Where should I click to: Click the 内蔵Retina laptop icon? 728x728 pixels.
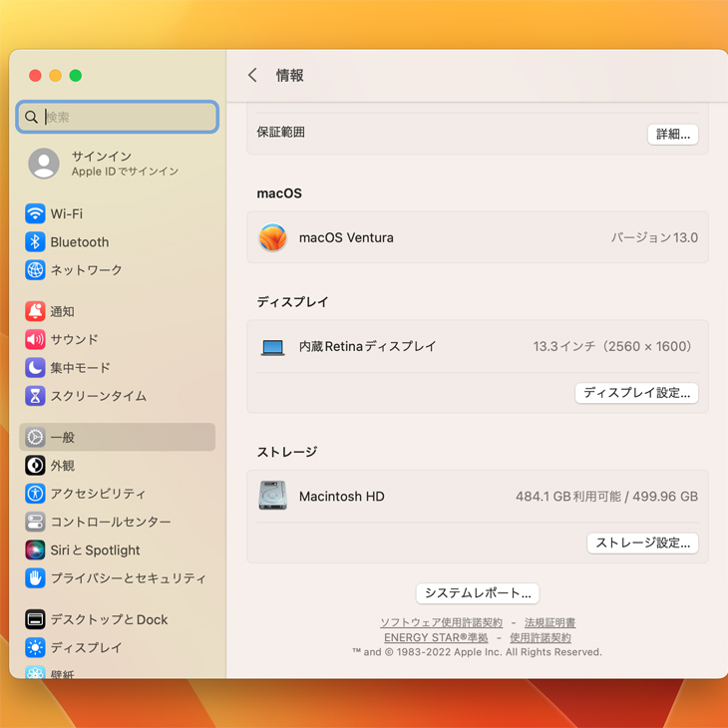272,347
